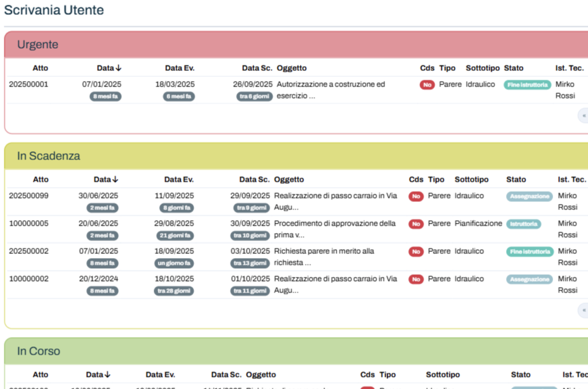Open atto 202500001 in Urgente
Image resolution: width=588 pixels, height=389 pixels.
(x=28, y=84)
